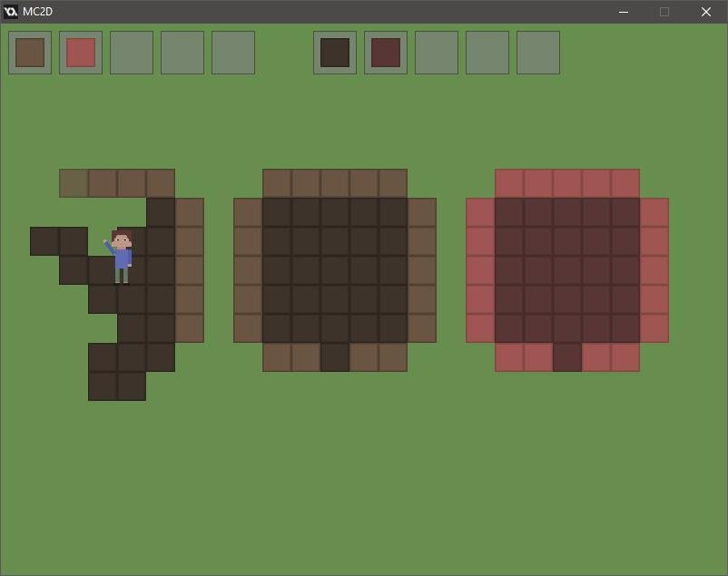Maximize the MC2D window
The width and height of the screenshot is (728, 576).
coord(664,12)
